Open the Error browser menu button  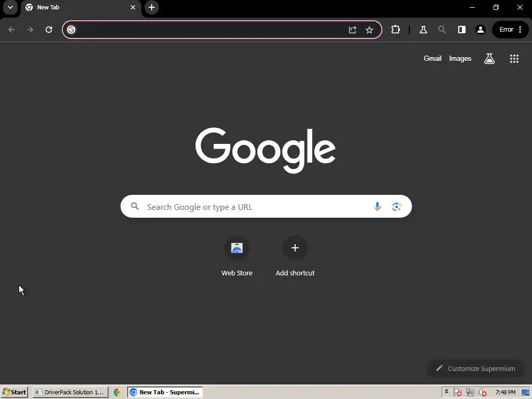[x=510, y=30]
